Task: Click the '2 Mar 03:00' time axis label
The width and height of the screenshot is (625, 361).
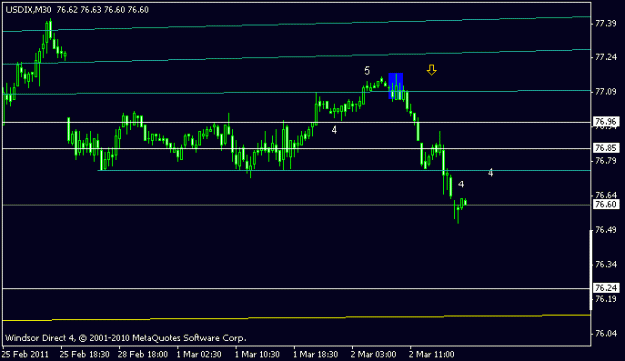Action: point(373,354)
